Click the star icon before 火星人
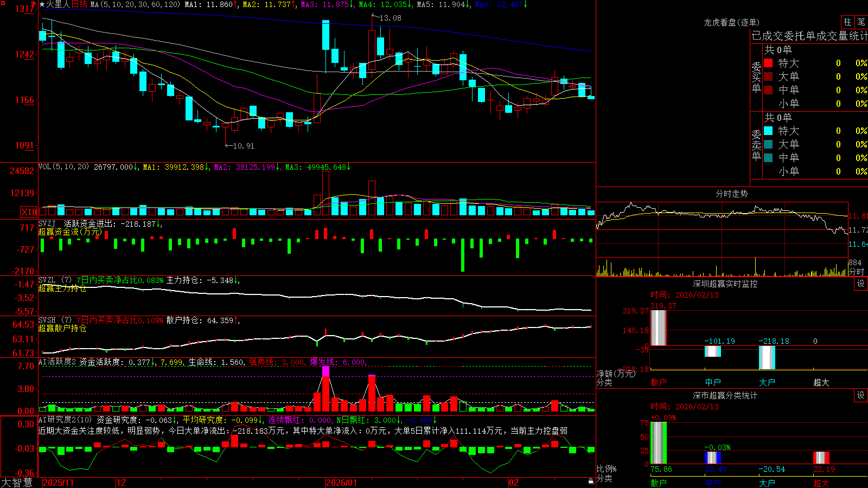The height and width of the screenshot is (488, 868). tap(42, 4)
